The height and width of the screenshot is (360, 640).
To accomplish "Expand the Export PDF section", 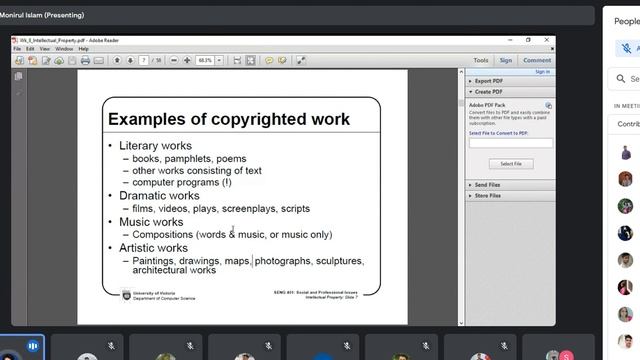I will [510, 81].
